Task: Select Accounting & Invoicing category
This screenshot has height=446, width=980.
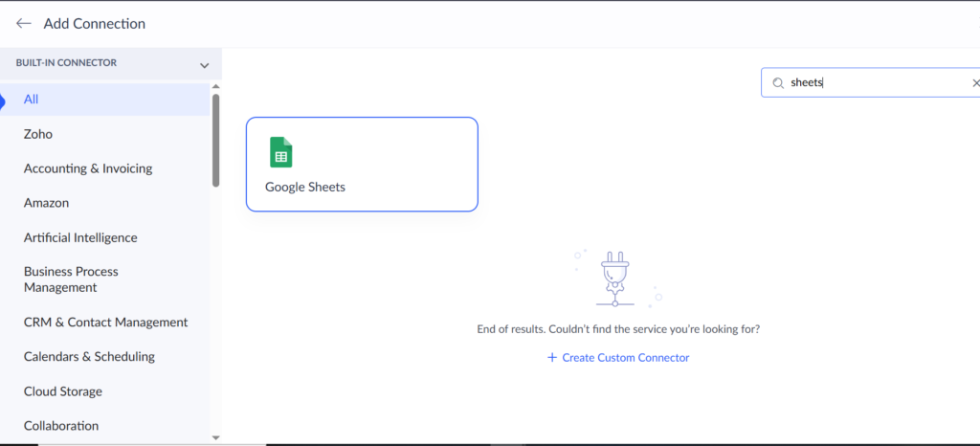Action: tap(88, 168)
